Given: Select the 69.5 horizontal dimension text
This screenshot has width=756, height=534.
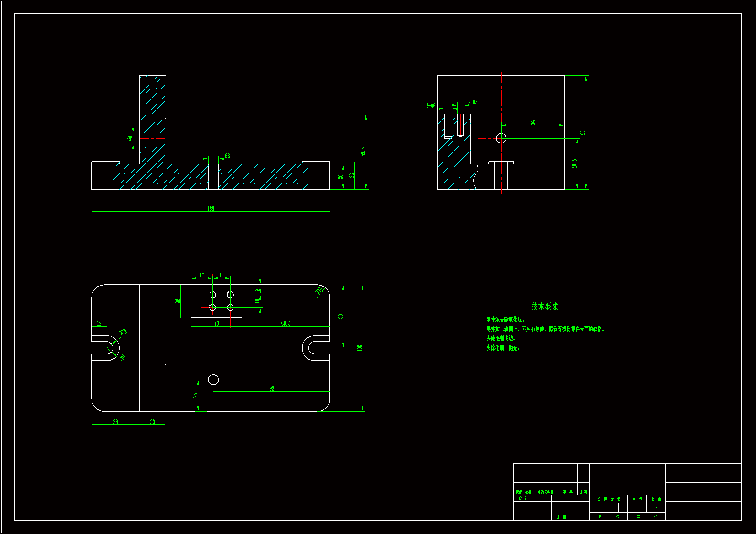Looking at the screenshot, I should [286, 324].
